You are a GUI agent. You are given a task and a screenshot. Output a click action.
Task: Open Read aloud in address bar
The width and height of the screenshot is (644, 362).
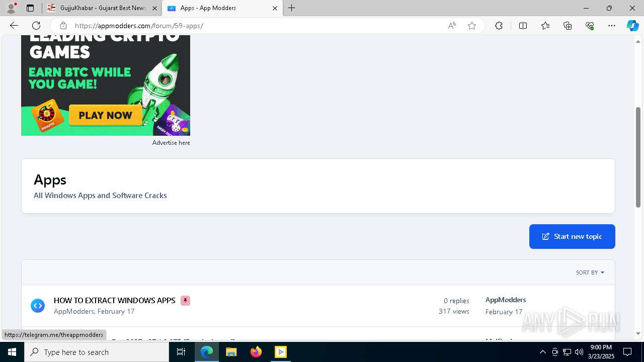pos(452,26)
